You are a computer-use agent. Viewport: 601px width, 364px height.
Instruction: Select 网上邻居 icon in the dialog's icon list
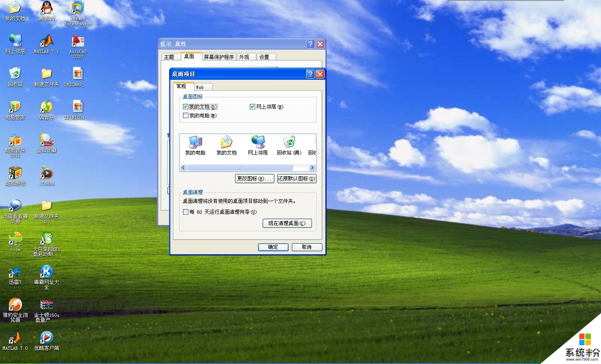coord(258,145)
